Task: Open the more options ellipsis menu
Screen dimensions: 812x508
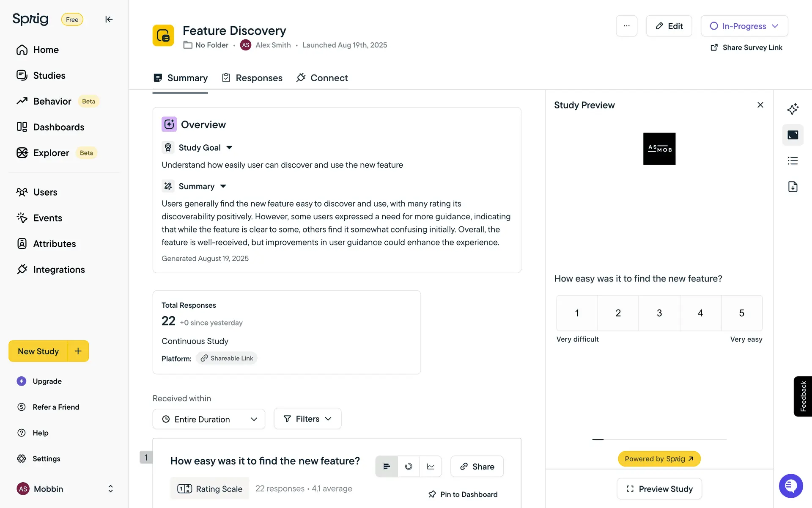Action: (x=626, y=26)
